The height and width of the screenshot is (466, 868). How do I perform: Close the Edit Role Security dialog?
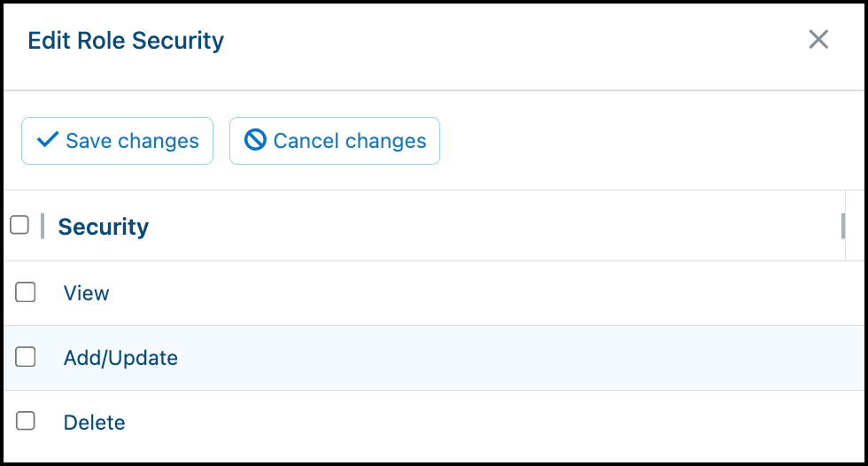[x=818, y=39]
